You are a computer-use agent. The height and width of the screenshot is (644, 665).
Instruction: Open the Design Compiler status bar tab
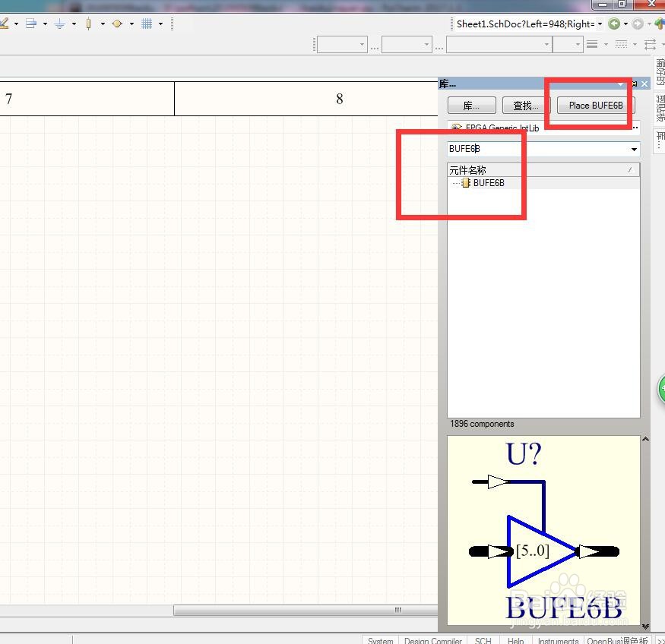(432, 640)
